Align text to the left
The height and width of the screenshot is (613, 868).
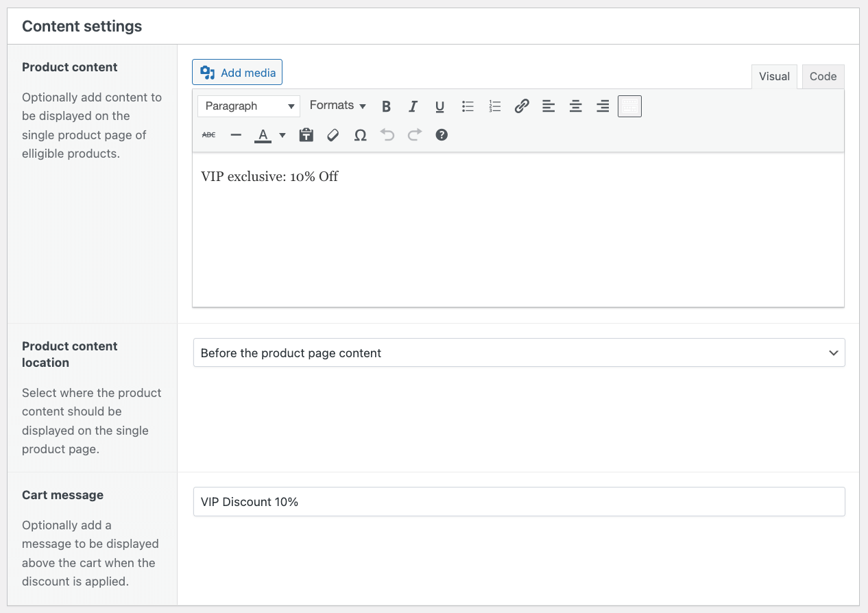[x=548, y=106]
